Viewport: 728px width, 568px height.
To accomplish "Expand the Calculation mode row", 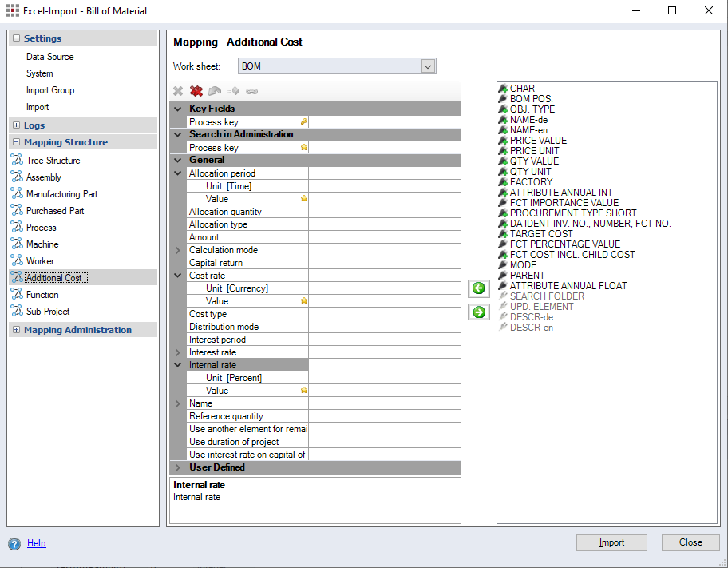I will [x=178, y=250].
